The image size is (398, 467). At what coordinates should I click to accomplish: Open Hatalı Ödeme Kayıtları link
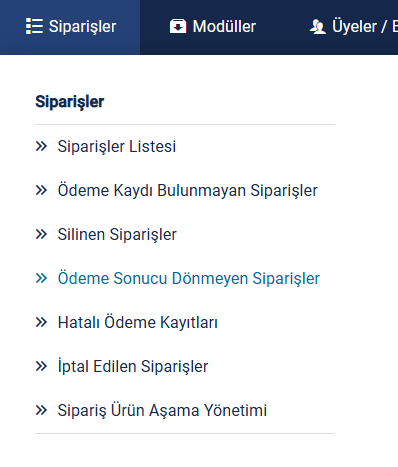point(138,322)
